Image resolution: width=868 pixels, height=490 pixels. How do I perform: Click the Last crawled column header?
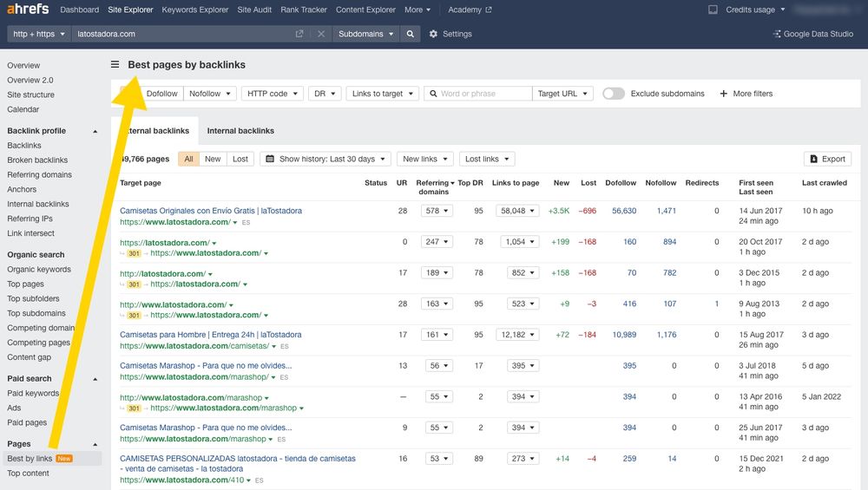coord(825,183)
